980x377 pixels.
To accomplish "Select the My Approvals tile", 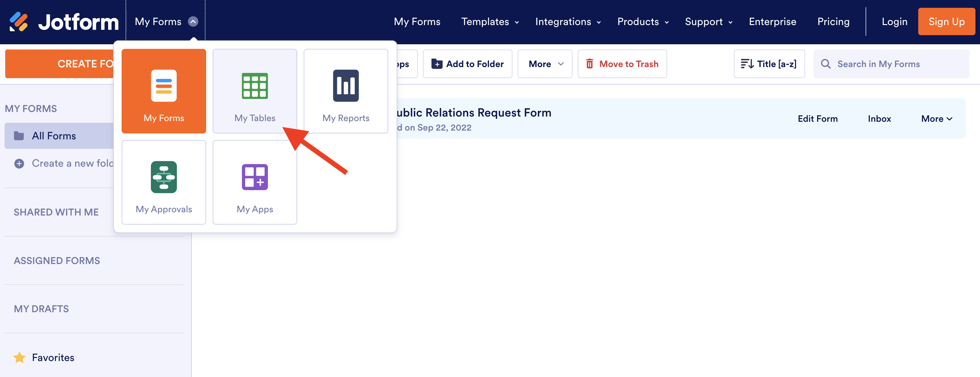I will (164, 182).
